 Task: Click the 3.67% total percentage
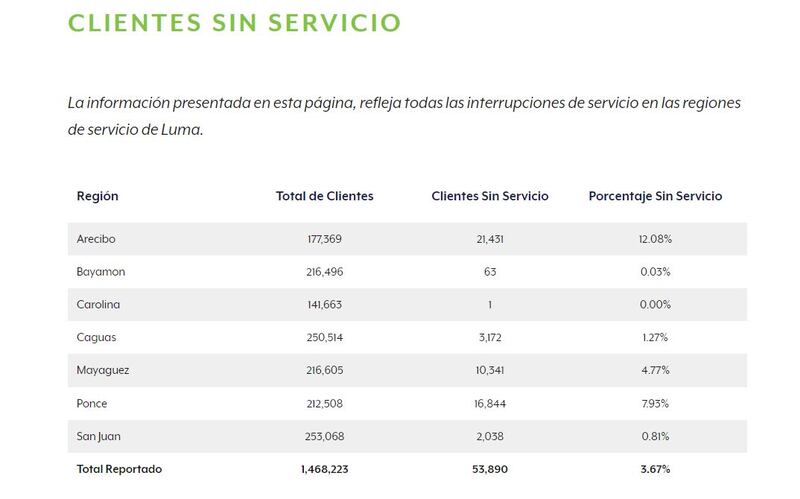tap(655, 469)
